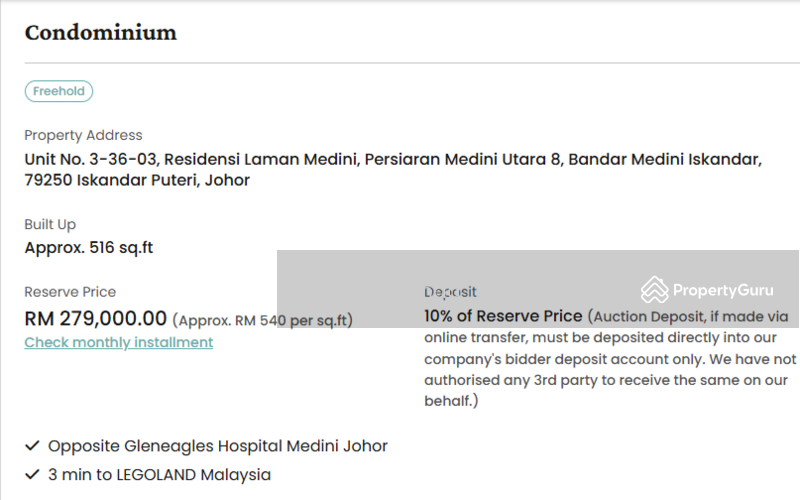Click the 3 min to LEGOLAND Malaysia text
800x500 pixels.
(x=159, y=475)
